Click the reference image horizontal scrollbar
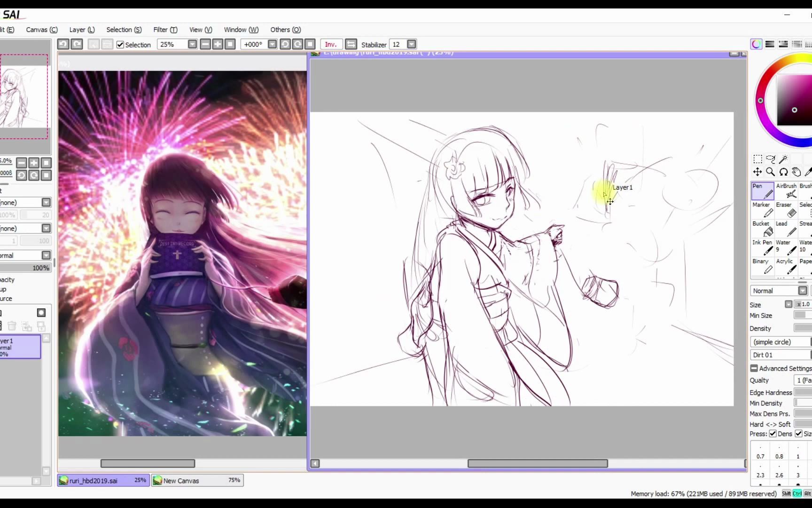 coord(148,463)
